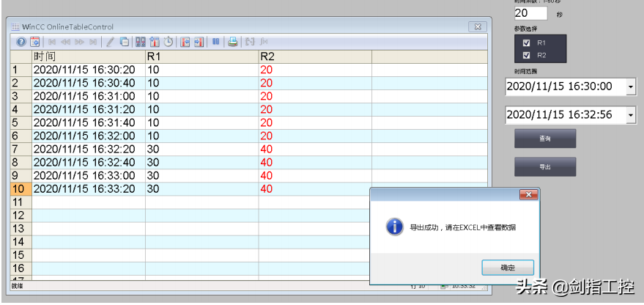Open the select time range clock icon
The width and height of the screenshot is (644, 305).
click(x=168, y=42)
